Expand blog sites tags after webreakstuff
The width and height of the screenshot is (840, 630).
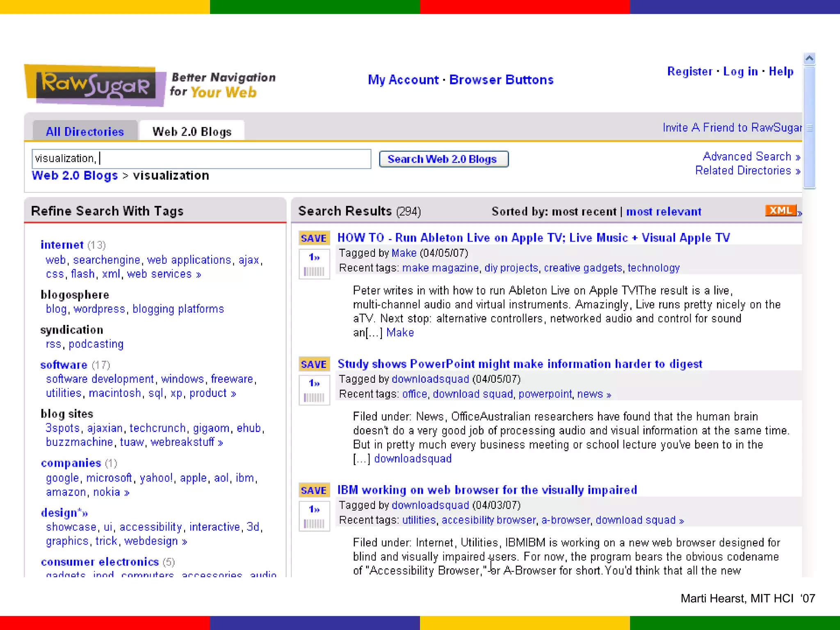pyautogui.click(x=221, y=443)
